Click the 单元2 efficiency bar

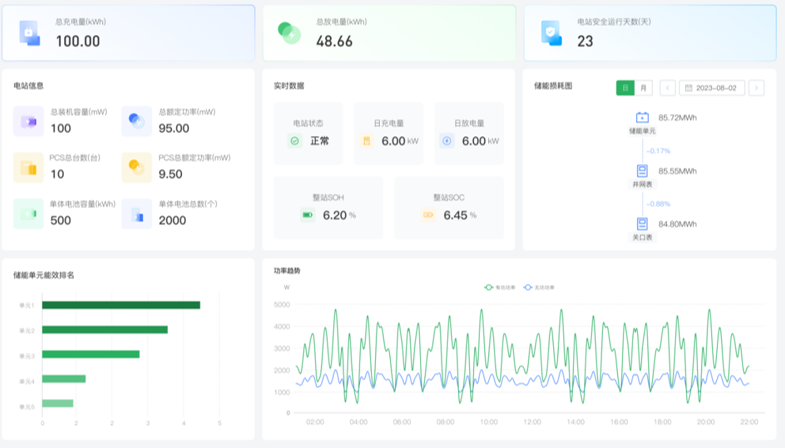coord(105,329)
